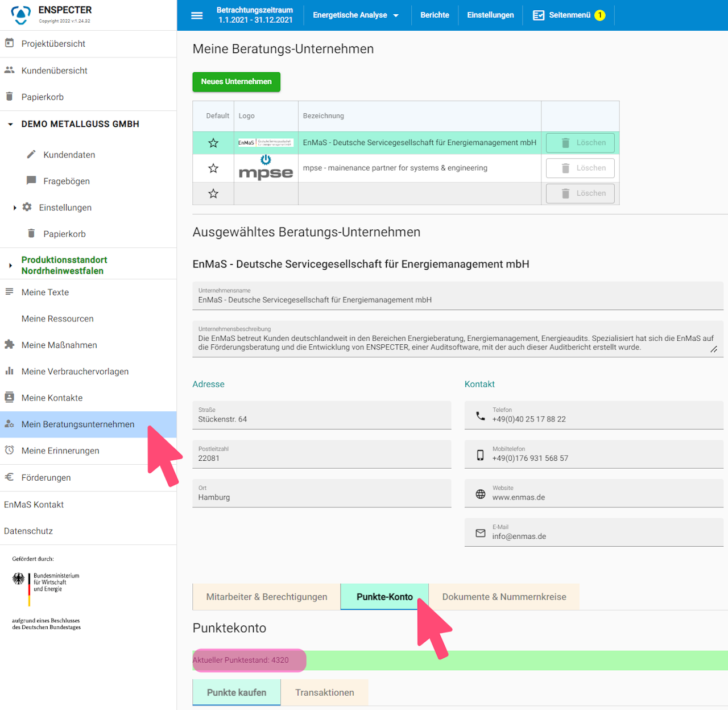728x710 pixels.
Task: Open the Transaktionen tab
Action: [x=325, y=692]
